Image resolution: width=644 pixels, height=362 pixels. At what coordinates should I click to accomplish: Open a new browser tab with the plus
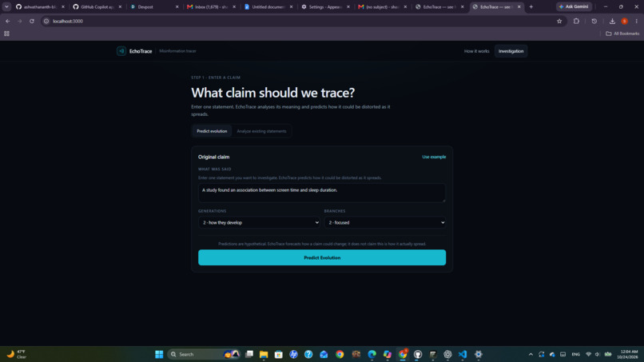click(x=531, y=6)
